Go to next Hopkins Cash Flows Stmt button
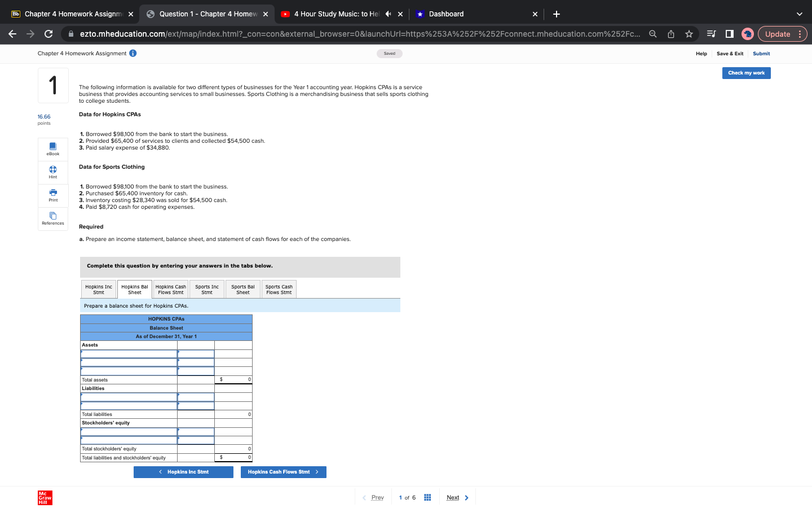Viewport: 812px width, 508px height. [x=284, y=472]
